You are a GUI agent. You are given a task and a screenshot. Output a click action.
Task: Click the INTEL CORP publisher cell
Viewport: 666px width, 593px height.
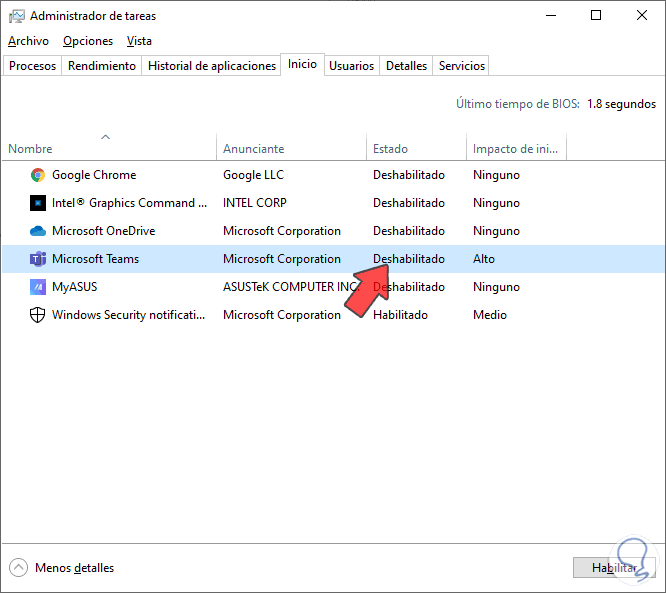pos(255,203)
